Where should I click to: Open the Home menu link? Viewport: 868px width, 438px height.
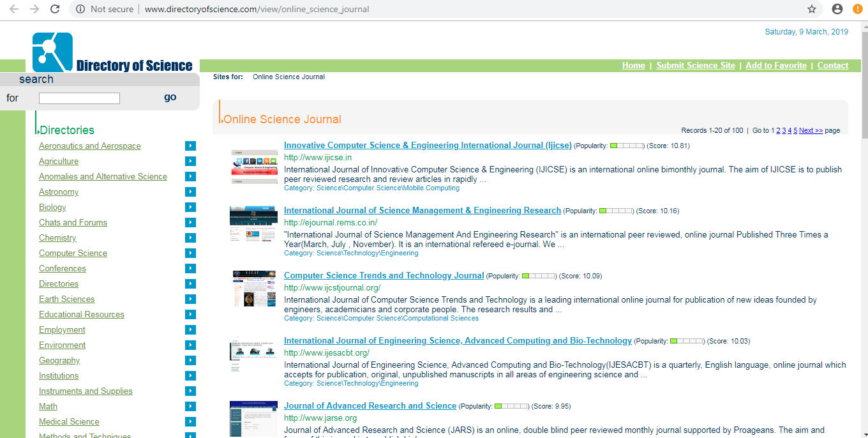point(633,66)
